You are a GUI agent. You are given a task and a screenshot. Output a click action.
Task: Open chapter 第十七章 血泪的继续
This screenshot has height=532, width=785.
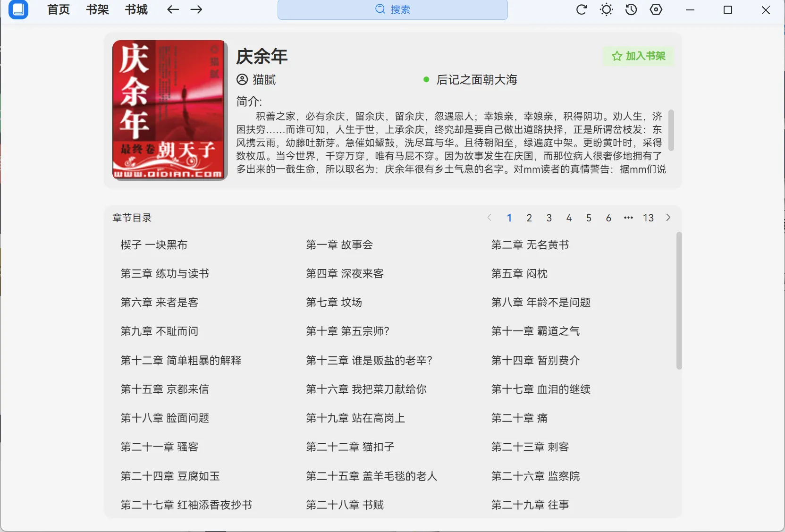tap(541, 389)
